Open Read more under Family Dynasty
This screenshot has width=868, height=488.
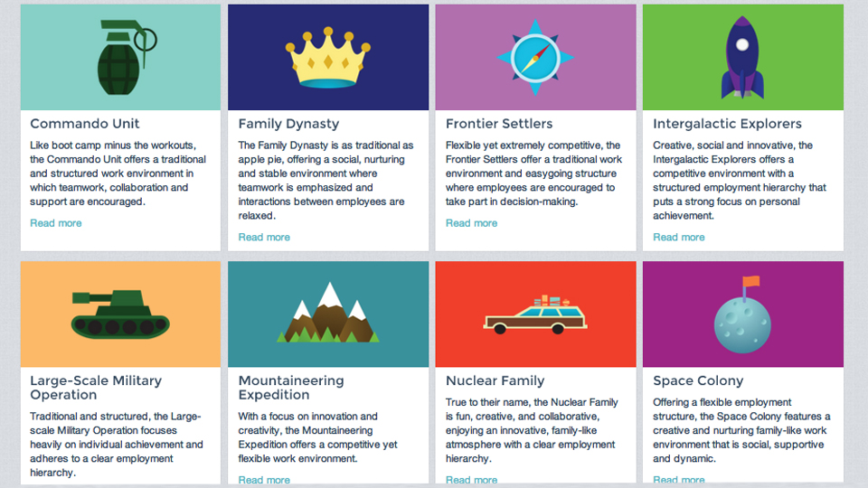[x=264, y=238]
